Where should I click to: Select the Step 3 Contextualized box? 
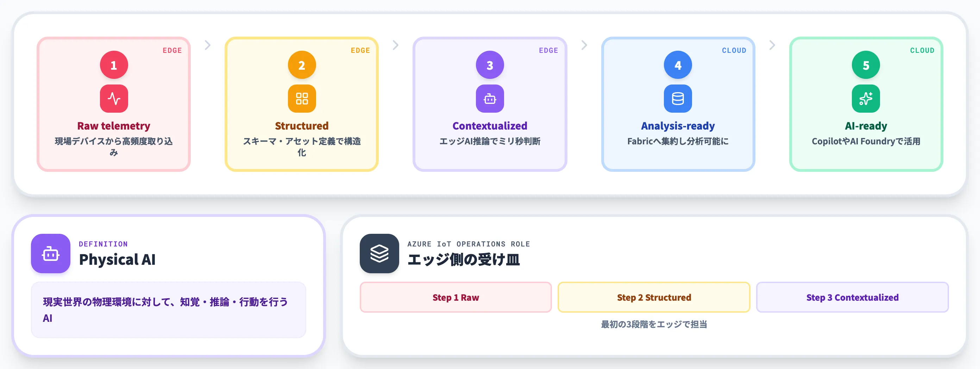(852, 297)
